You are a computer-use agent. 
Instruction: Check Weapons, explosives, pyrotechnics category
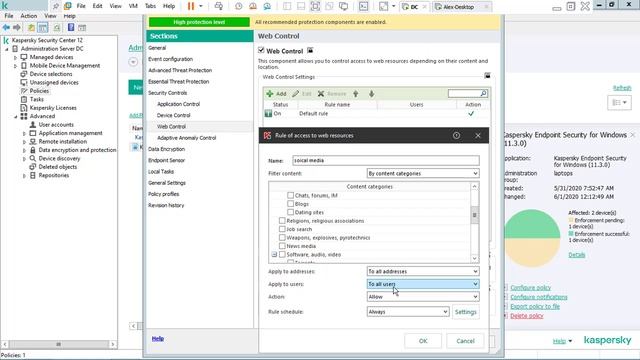point(282,238)
